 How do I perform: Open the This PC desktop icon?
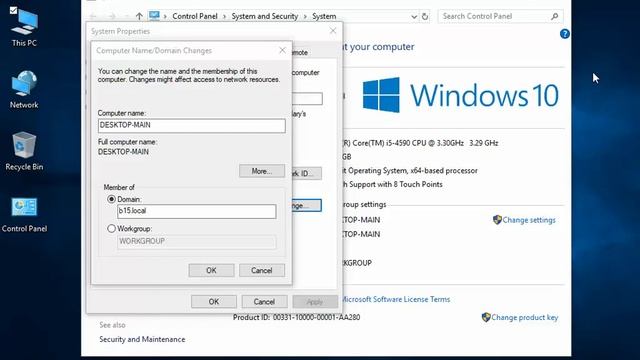[x=24, y=27]
